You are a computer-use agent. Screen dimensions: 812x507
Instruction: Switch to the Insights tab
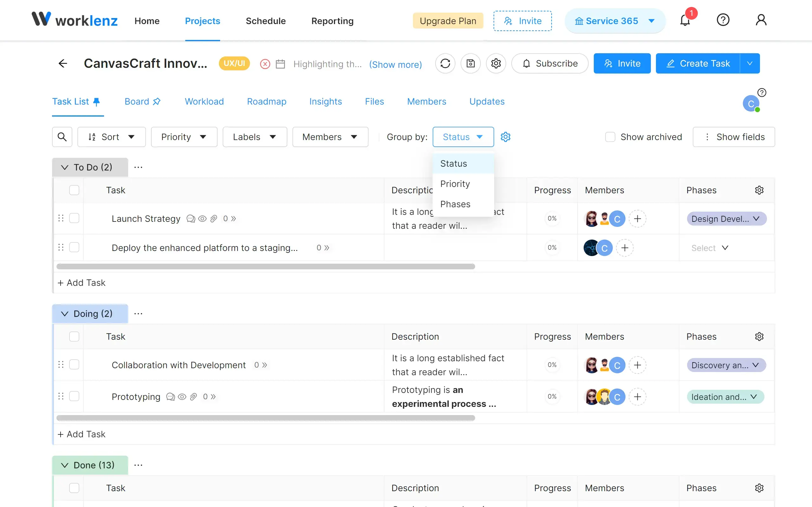coord(326,101)
